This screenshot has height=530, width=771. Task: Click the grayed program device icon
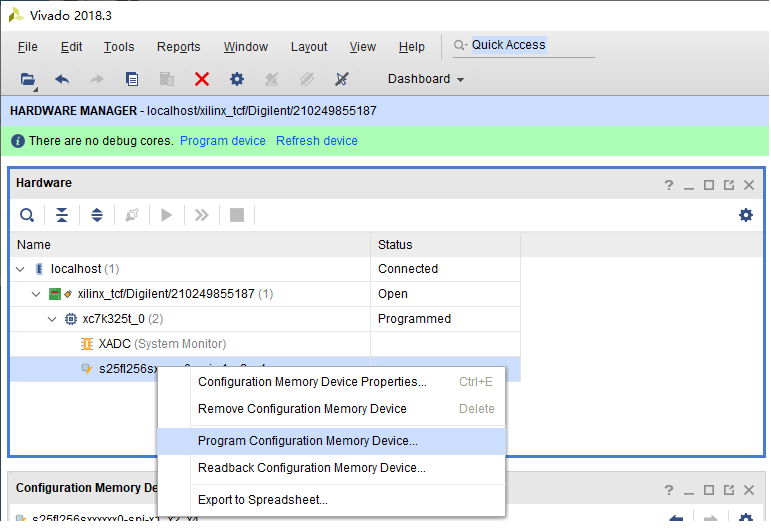(306, 79)
